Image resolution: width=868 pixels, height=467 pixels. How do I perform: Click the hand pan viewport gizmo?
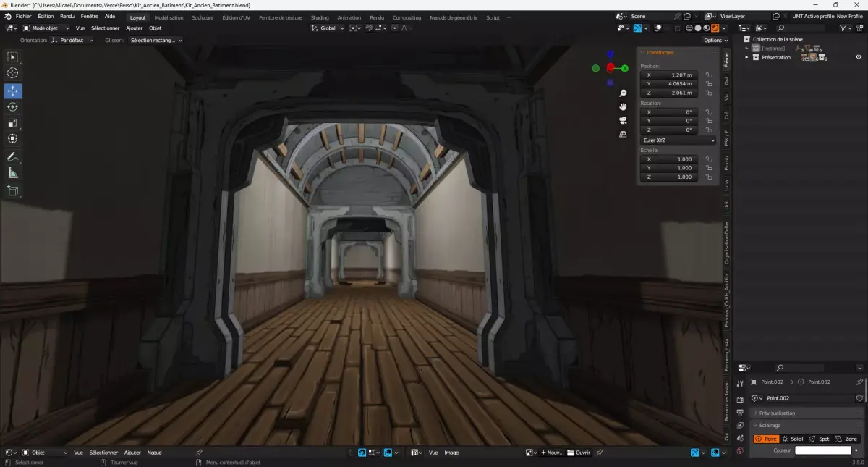pyautogui.click(x=623, y=106)
